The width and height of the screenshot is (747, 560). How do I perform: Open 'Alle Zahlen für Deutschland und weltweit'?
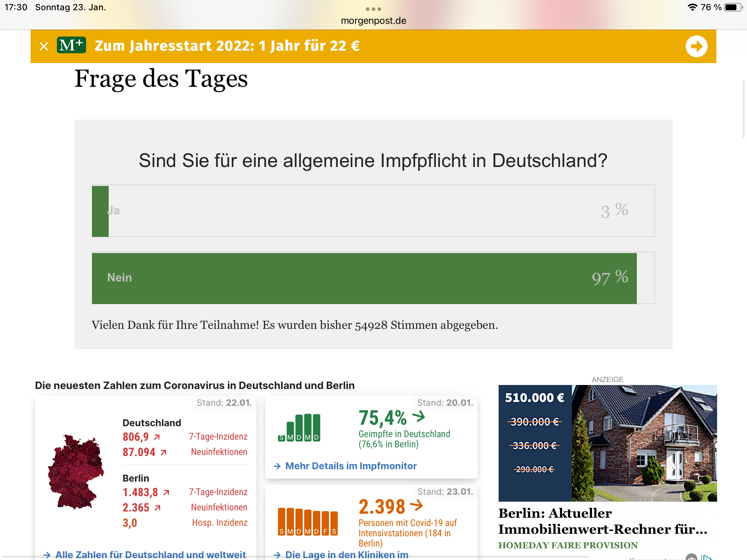click(150, 555)
